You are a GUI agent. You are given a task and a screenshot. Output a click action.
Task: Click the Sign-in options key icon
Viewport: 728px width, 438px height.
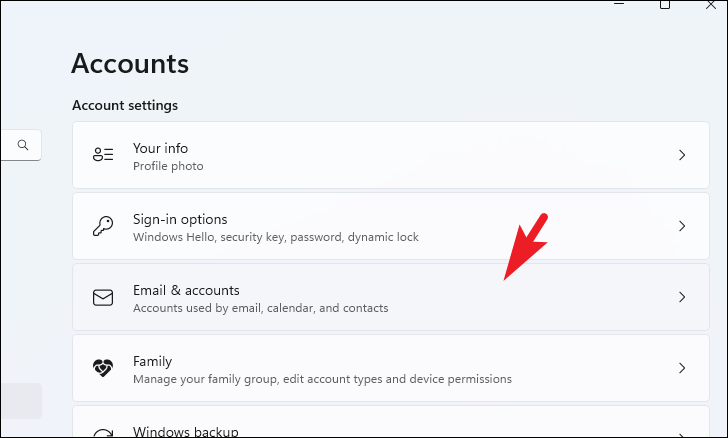(x=103, y=226)
